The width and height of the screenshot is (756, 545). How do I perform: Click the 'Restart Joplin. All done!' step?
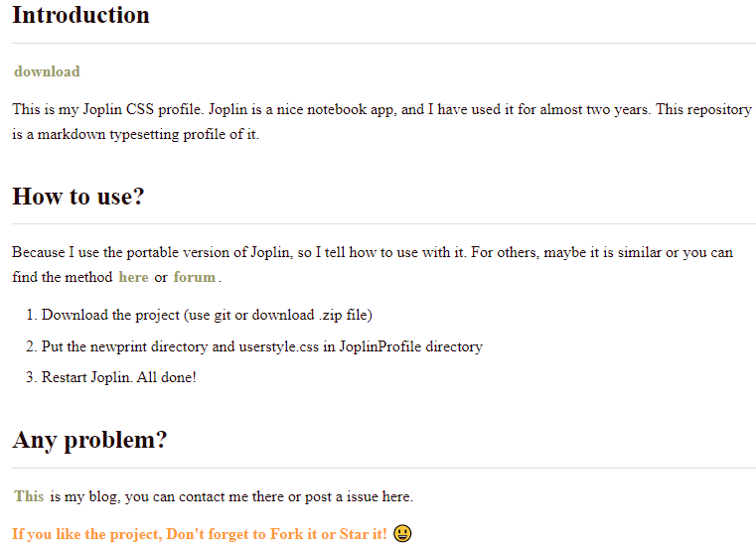[x=118, y=377]
